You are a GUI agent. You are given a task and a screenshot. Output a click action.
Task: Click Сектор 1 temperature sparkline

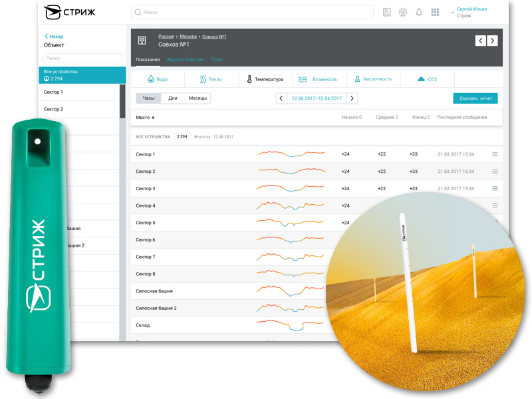[291, 154]
